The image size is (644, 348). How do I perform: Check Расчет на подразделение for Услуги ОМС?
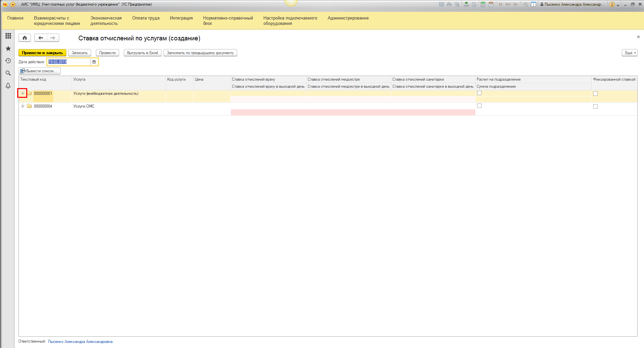pos(479,106)
